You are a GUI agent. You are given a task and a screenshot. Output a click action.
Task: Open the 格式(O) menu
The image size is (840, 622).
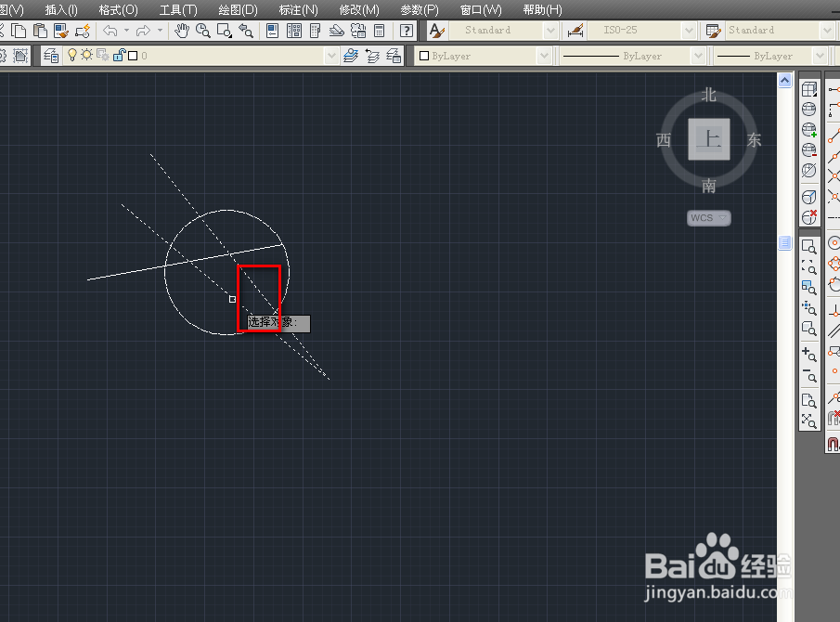pos(119,10)
